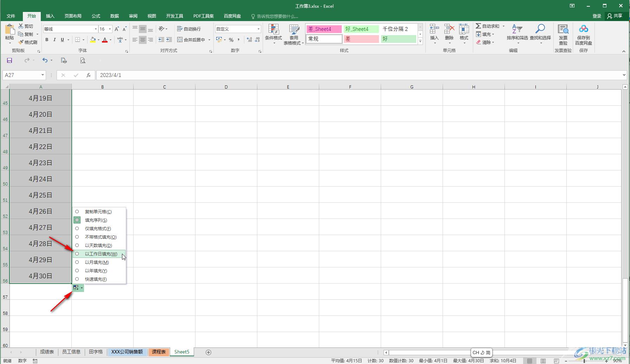The height and width of the screenshot is (364, 630).
Task: Open the font size dropdown
Action: (110, 29)
